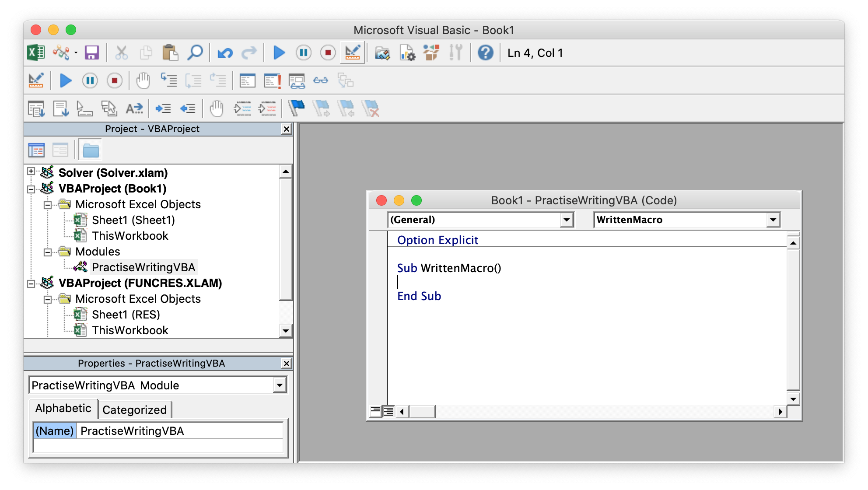The height and width of the screenshot is (490, 868).
Task: Click the Step Into debugger icon
Action: click(164, 80)
